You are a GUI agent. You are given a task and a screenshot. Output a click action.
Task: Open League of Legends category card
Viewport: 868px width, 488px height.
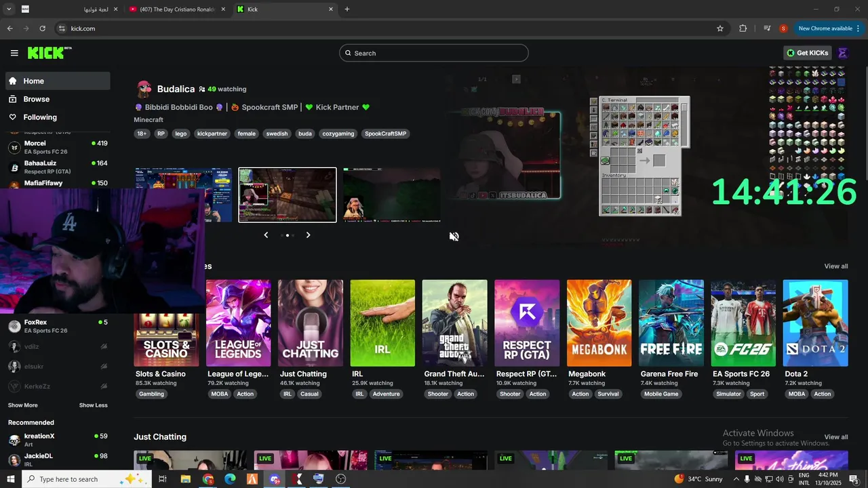pyautogui.click(x=238, y=323)
